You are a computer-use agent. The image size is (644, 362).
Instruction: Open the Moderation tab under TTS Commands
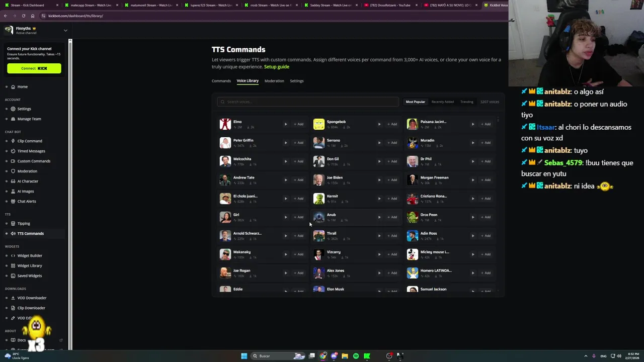tap(274, 81)
